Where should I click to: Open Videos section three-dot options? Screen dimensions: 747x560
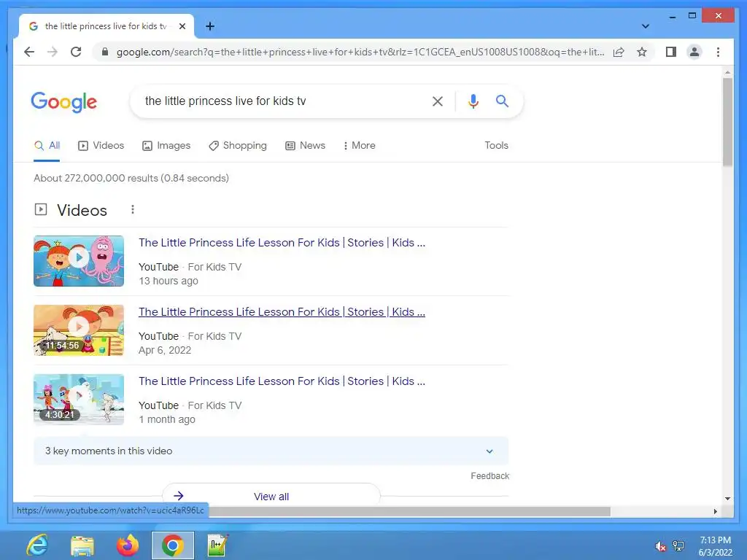[133, 209]
